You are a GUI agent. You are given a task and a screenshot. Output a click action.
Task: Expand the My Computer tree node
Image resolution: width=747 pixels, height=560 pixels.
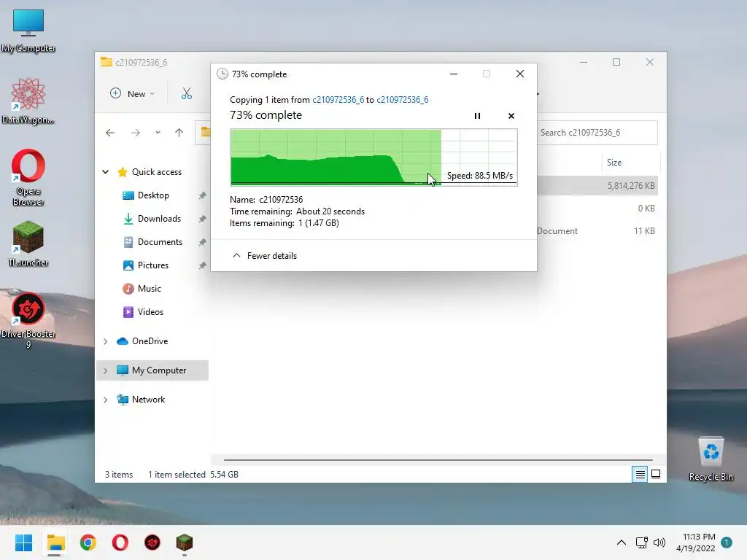pos(105,370)
